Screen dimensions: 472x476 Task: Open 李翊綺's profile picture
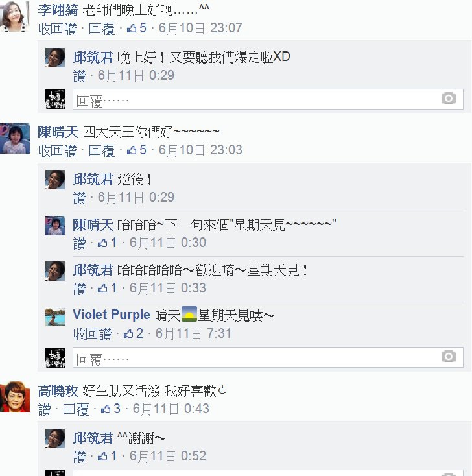coord(14,16)
